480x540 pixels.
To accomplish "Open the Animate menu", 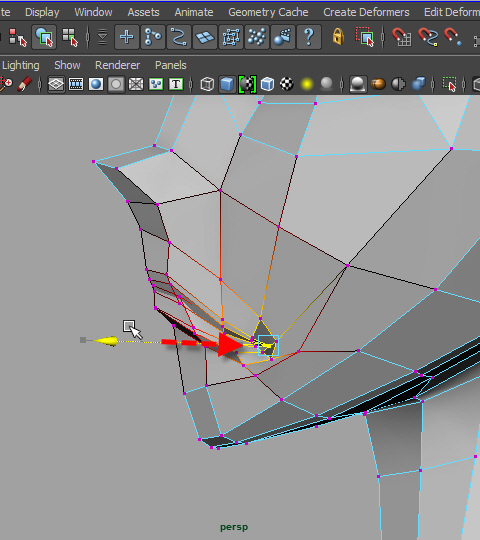I will 194,12.
